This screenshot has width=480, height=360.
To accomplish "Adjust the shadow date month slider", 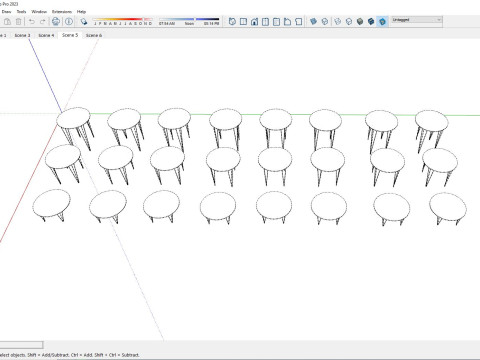I will [123, 21].
